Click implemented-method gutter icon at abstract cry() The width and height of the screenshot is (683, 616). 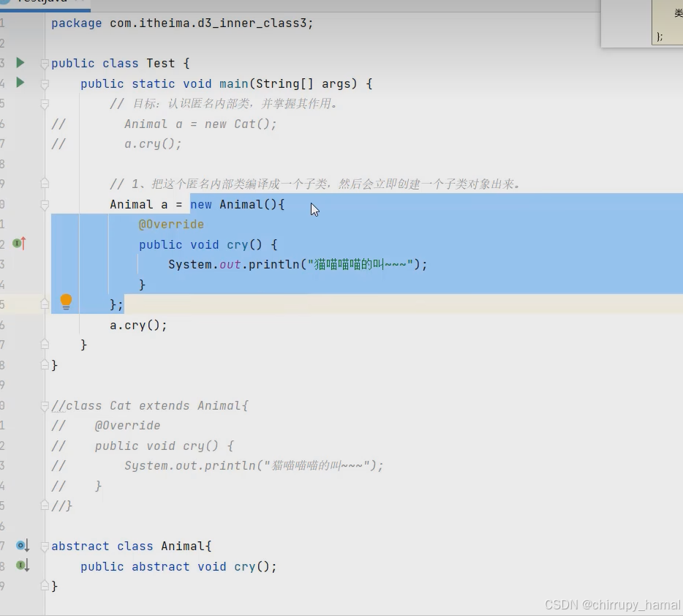point(22,566)
